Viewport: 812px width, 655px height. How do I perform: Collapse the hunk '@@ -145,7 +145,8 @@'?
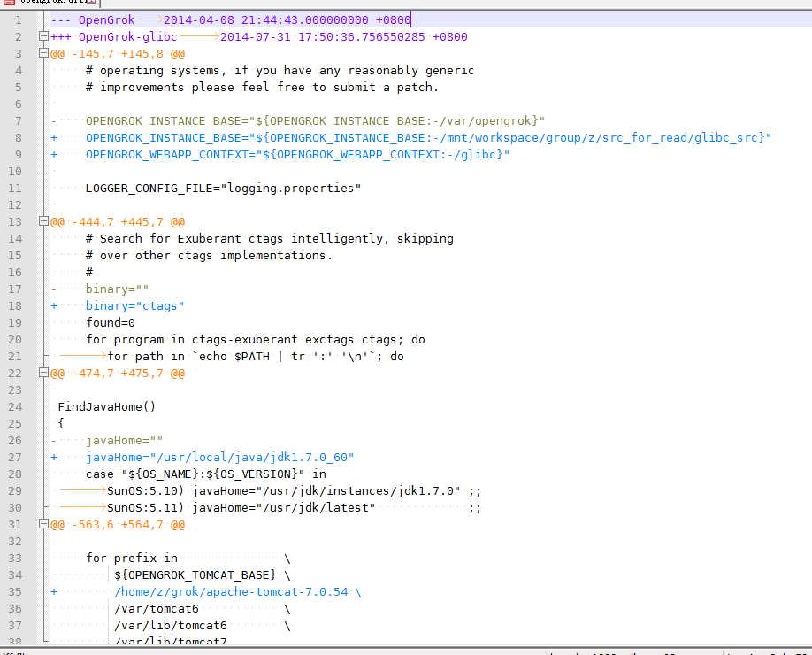point(43,53)
